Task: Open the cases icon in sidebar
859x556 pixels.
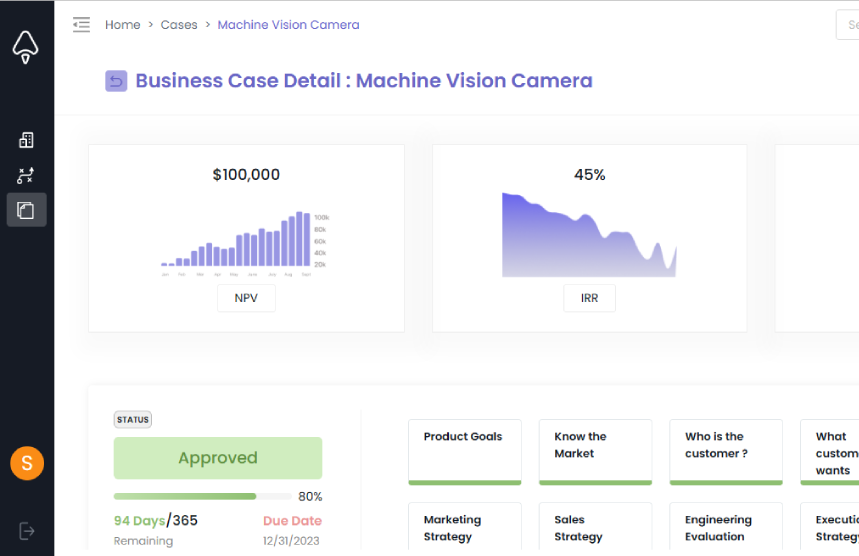Action: pyautogui.click(x=26, y=210)
